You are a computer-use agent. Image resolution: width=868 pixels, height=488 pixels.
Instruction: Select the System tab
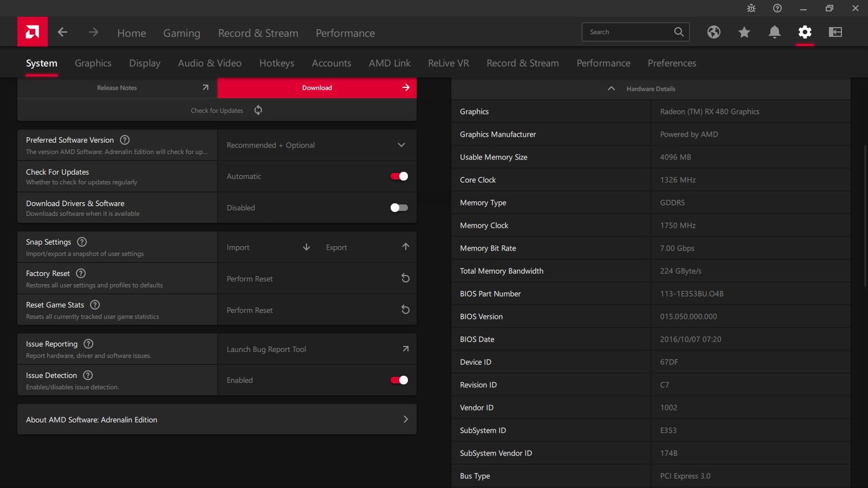[x=42, y=63]
